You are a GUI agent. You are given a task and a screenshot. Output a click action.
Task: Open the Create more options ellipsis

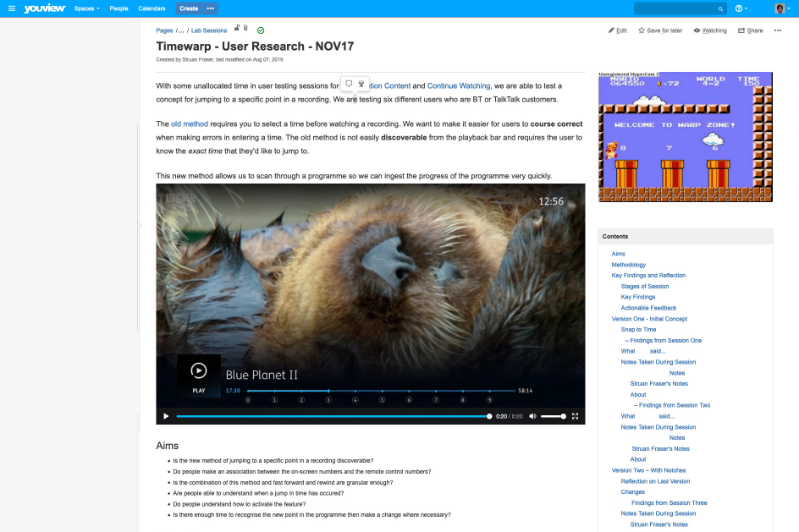point(211,8)
